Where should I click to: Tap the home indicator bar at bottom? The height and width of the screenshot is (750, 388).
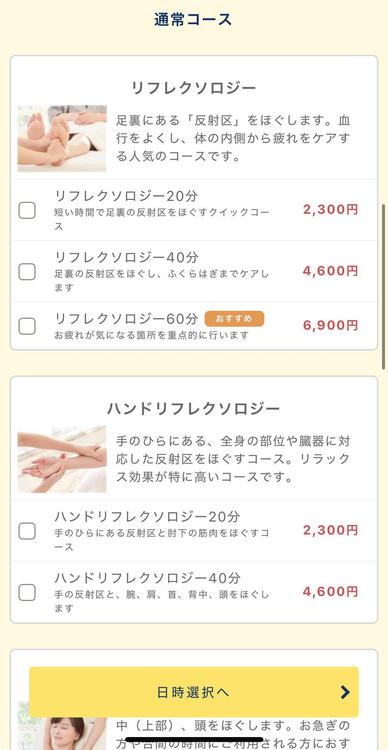point(194,740)
